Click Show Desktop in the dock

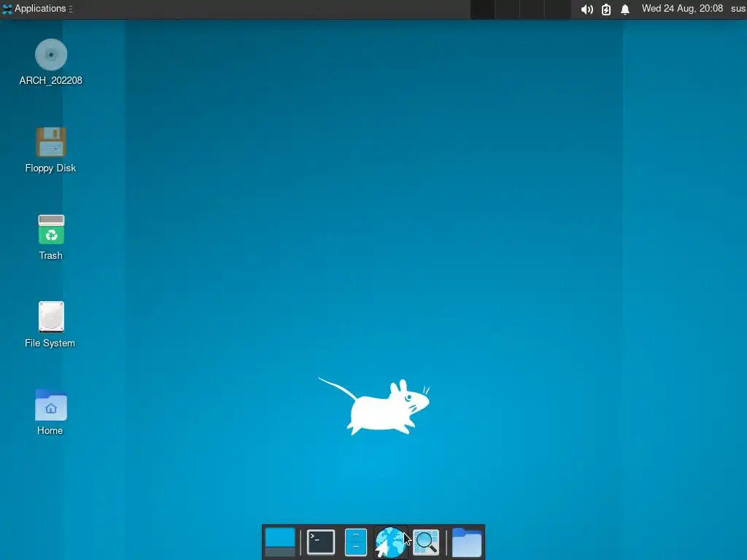click(280, 542)
